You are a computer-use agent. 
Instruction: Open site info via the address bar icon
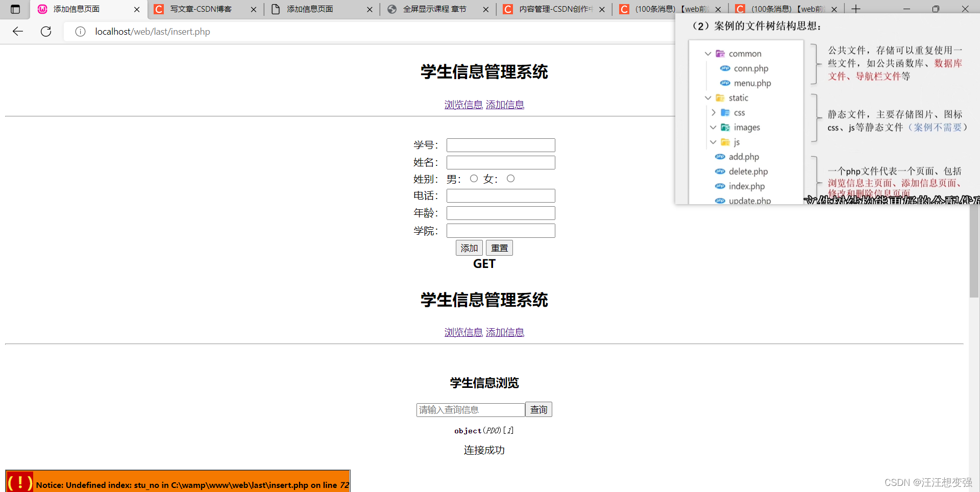pyautogui.click(x=80, y=31)
